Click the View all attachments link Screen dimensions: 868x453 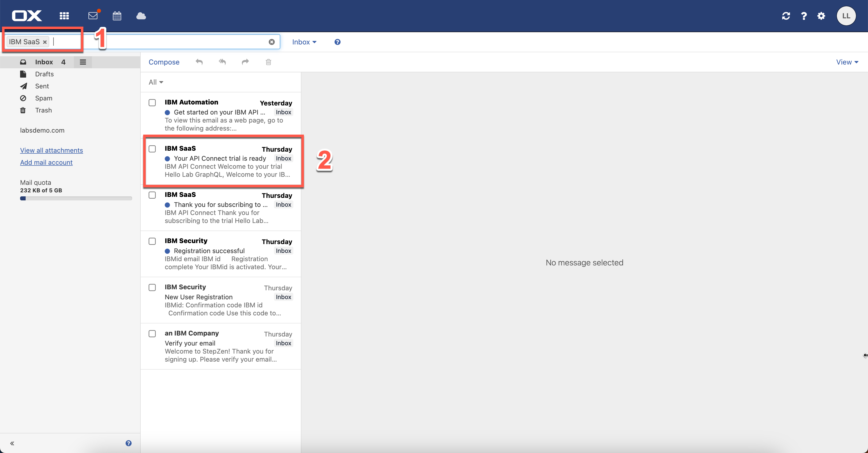point(51,150)
